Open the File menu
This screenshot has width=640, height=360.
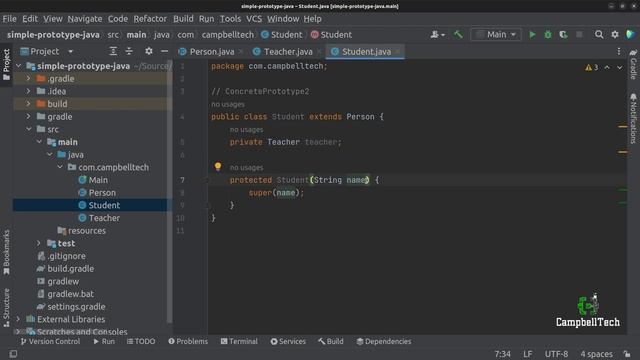pos(9,19)
